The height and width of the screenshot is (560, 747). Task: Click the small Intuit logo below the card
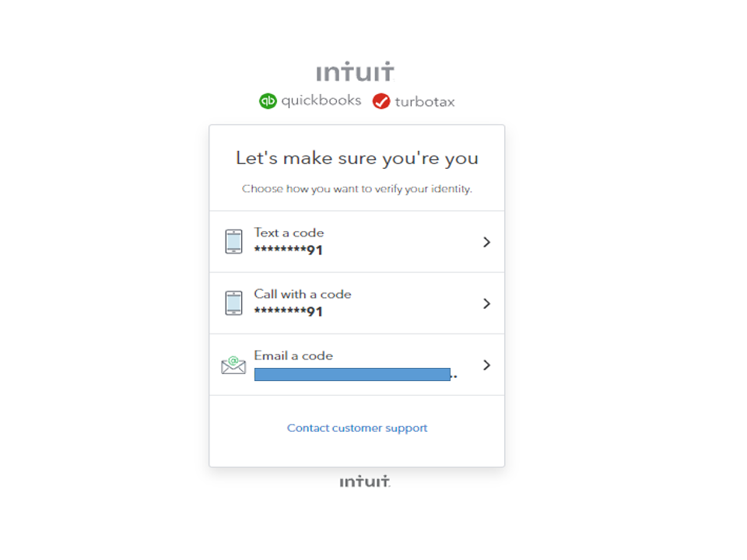click(x=364, y=481)
